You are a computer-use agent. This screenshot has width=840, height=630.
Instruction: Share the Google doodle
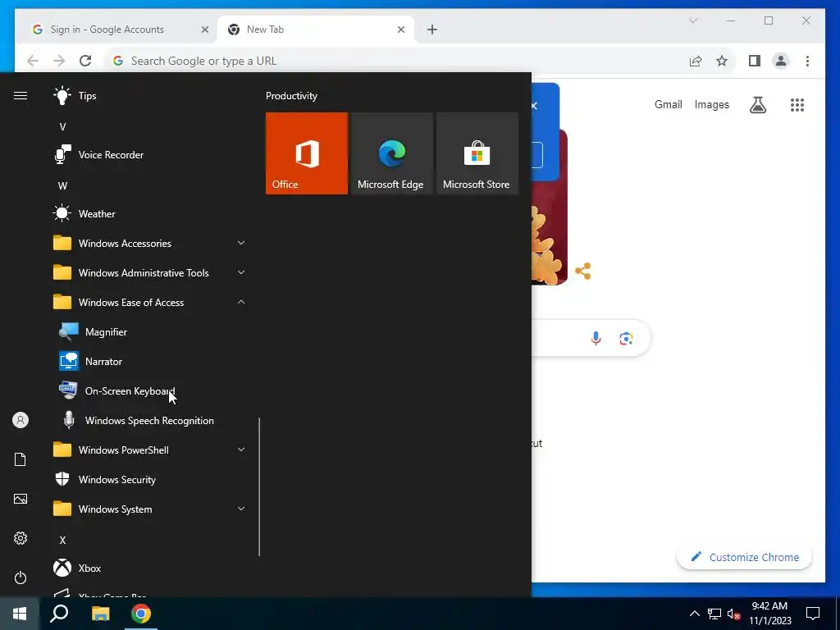tap(583, 271)
